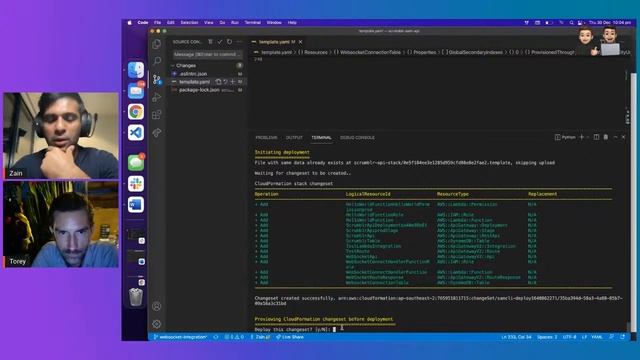Click Spaces: 2 indentation setting

547,337
